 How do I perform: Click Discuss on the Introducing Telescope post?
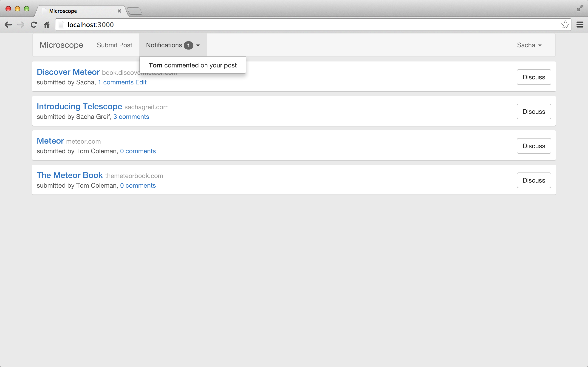534,111
